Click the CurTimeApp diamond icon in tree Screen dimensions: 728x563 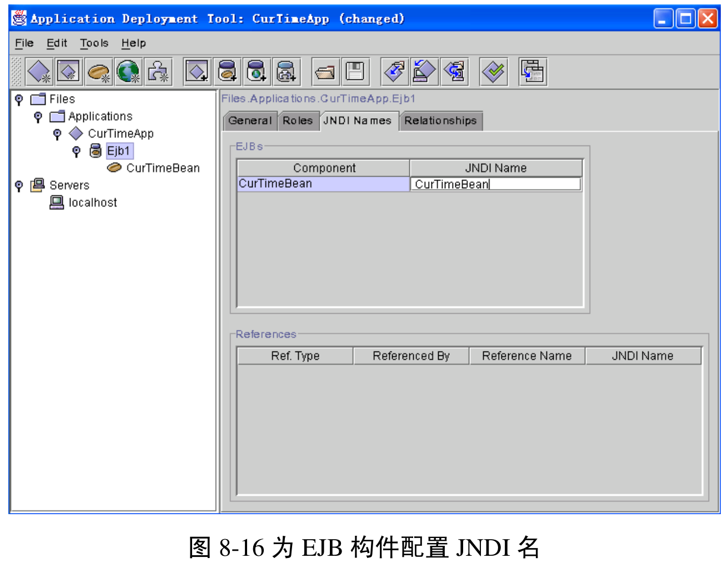coord(76,134)
